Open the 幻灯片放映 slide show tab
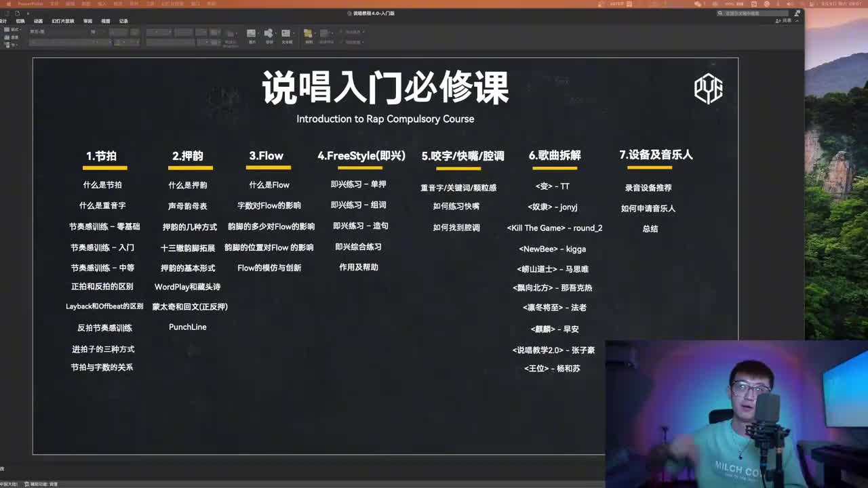Viewport: 868px width, 488px height. (63, 21)
